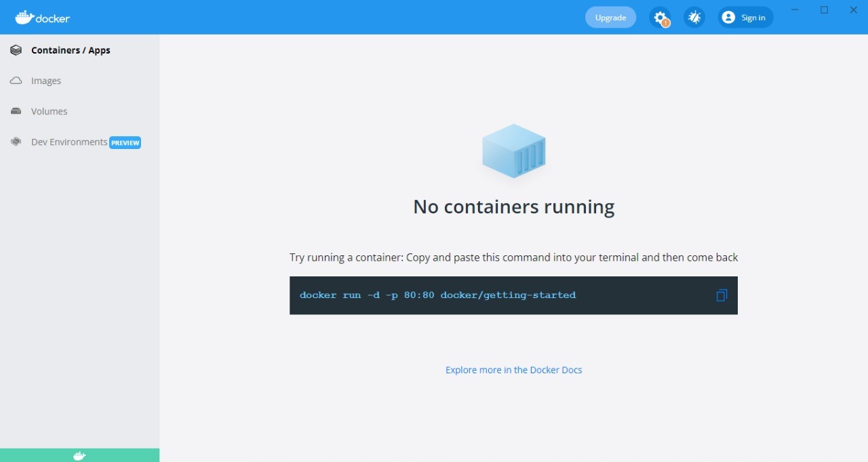Maximize the Docker Desktop window
The height and width of the screenshot is (462, 868).
[x=825, y=9]
